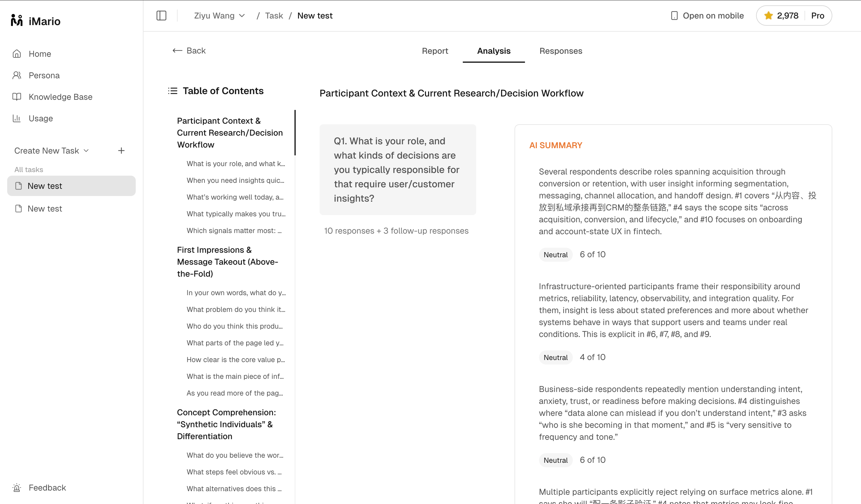Add a new task with the plus icon
This screenshot has width=861, height=504.
click(121, 151)
